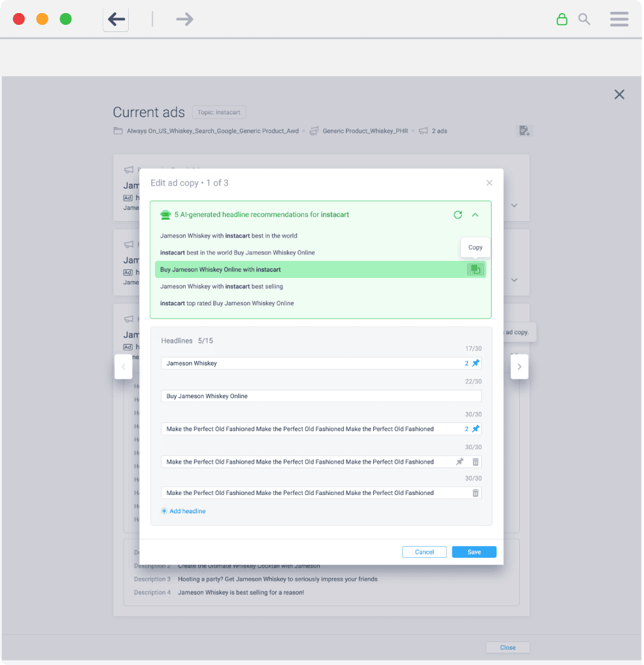
Task: Open the browser hamburger menu
Action: pyautogui.click(x=619, y=20)
